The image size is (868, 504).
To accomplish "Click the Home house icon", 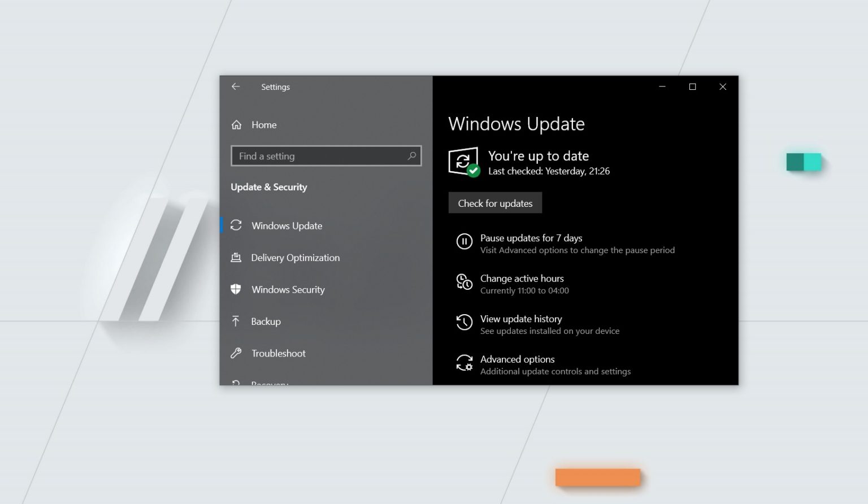I will click(237, 125).
